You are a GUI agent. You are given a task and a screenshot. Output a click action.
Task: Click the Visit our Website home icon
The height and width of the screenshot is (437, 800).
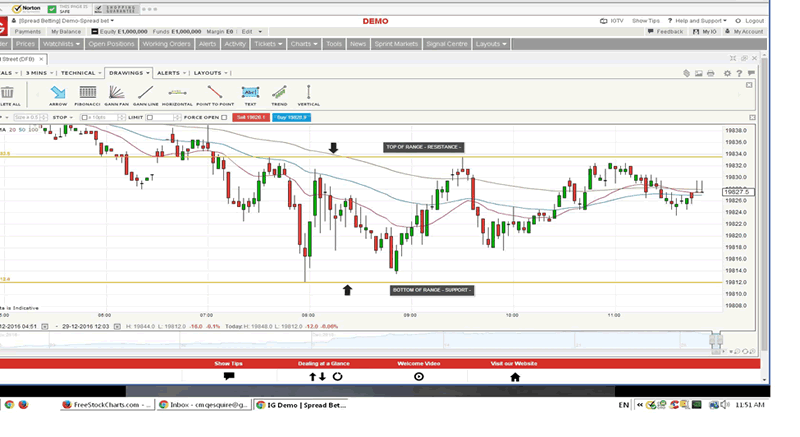tap(515, 377)
